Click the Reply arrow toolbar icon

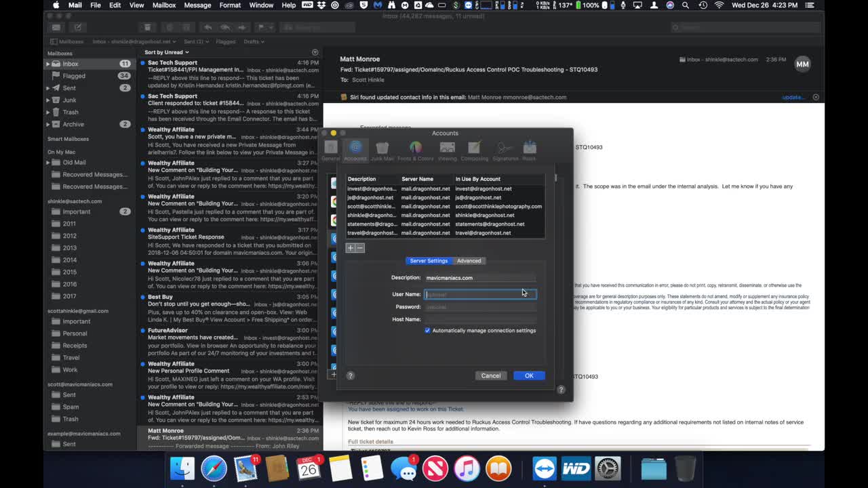click(x=208, y=27)
